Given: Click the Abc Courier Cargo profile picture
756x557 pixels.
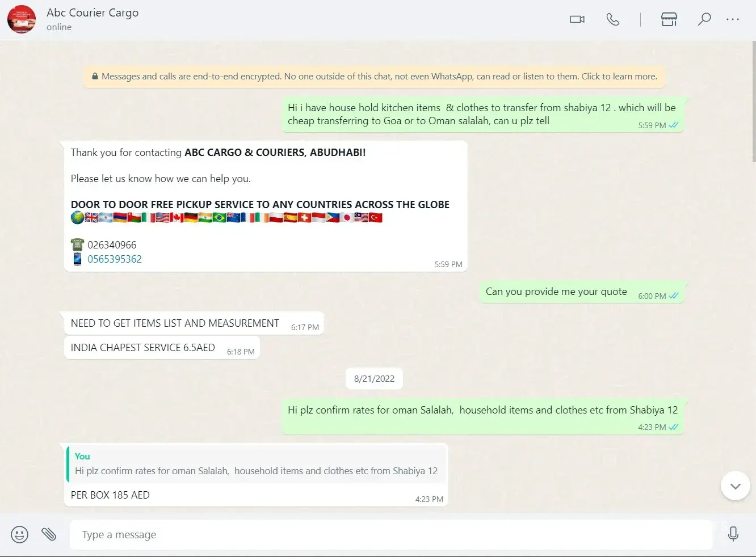Looking at the screenshot, I should click(22, 19).
